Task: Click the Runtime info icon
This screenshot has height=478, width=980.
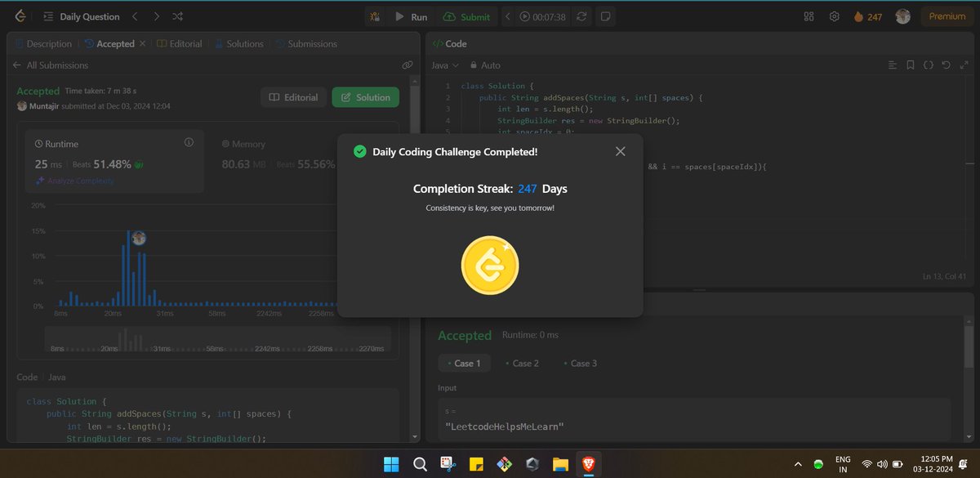Action: coord(189,142)
